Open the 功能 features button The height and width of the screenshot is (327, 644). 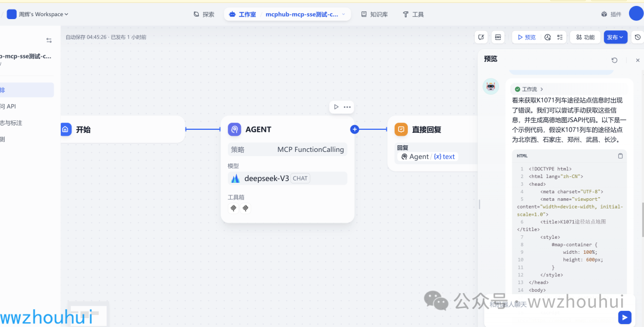tap(586, 38)
